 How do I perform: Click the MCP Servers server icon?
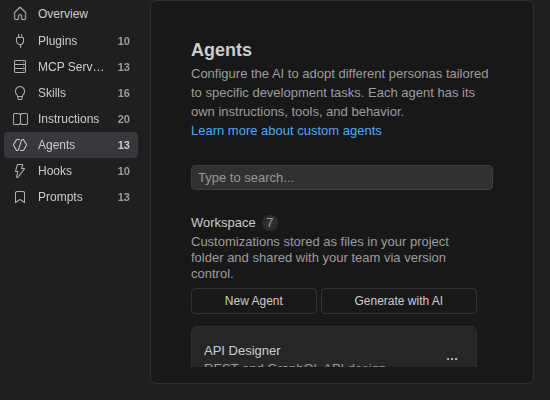pos(20,67)
